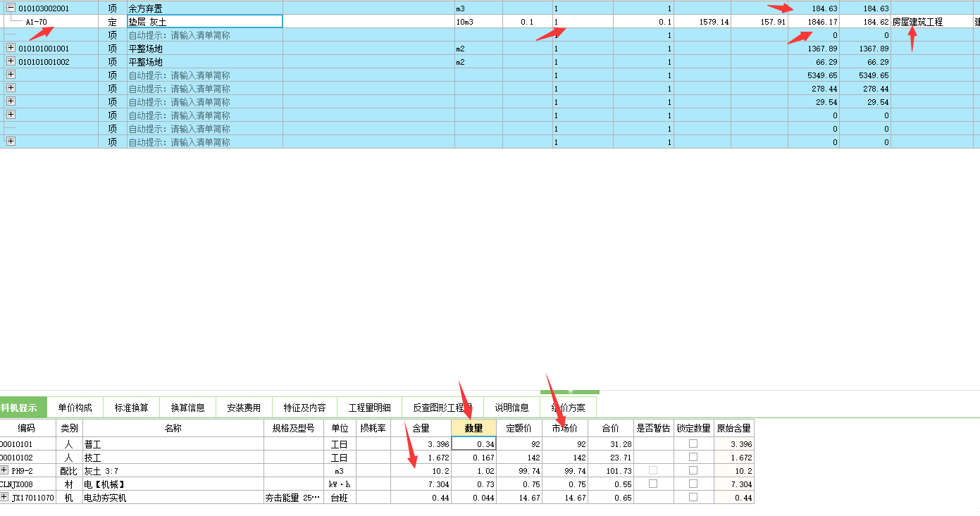Open the 特征及内容 tab
980x516 pixels.
point(305,408)
